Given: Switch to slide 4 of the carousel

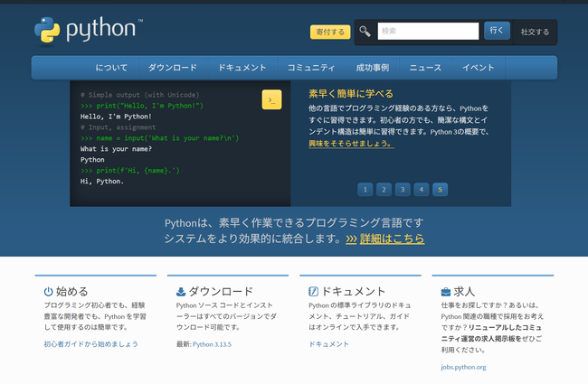Looking at the screenshot, I should tap(422, 190).
